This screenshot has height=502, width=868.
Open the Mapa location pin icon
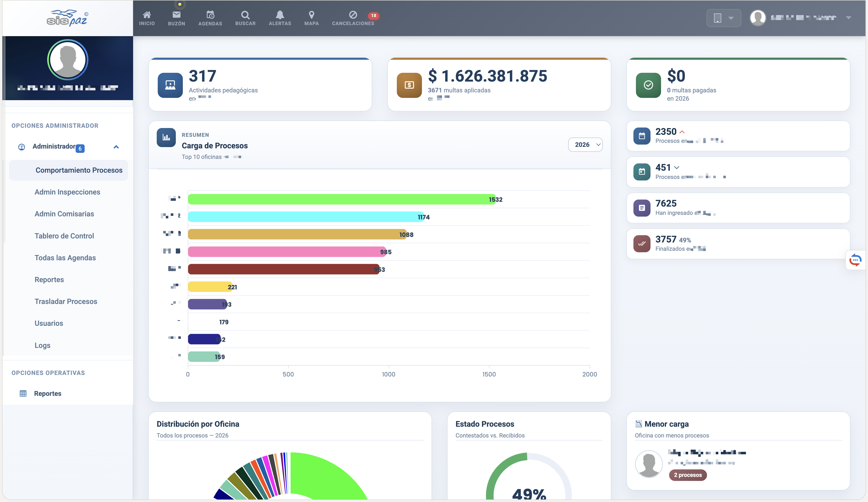pyautogui.click(x=311, y=15)
